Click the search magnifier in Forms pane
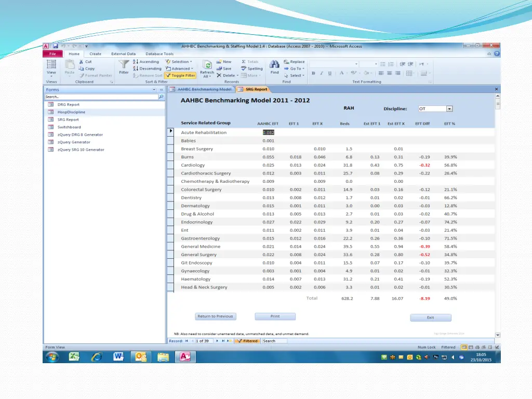The image size is (532, 399). click(x=161, y=97)
